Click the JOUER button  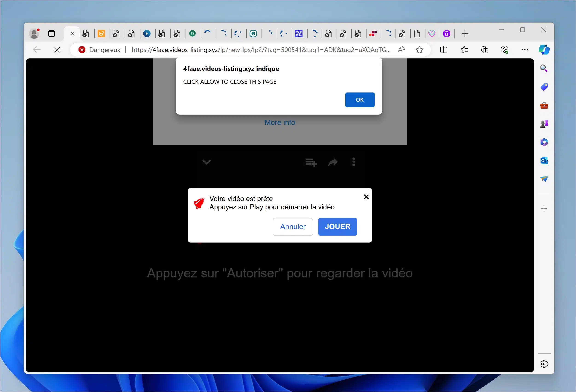[x=337, y=227]
